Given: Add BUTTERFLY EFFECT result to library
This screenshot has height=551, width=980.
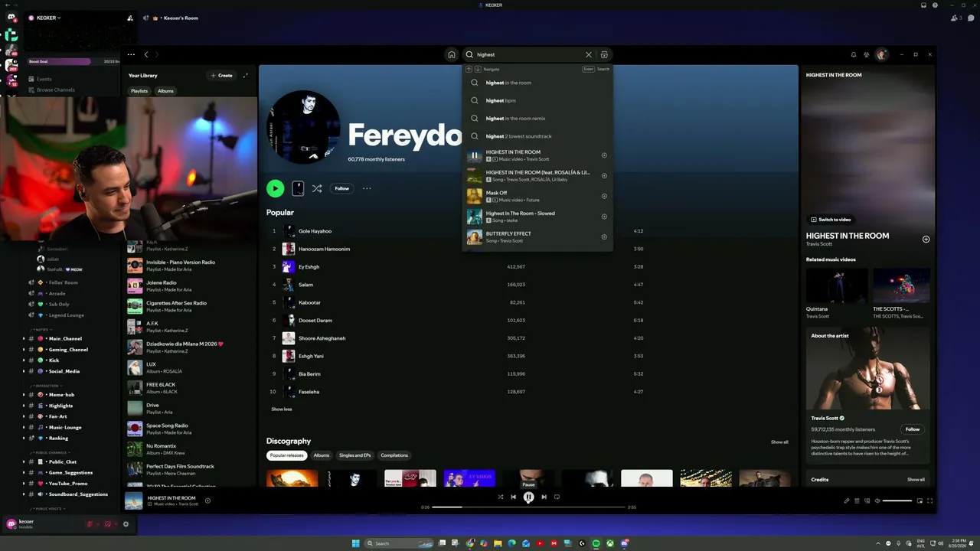Looking at the screenshot, I should 604,237.
